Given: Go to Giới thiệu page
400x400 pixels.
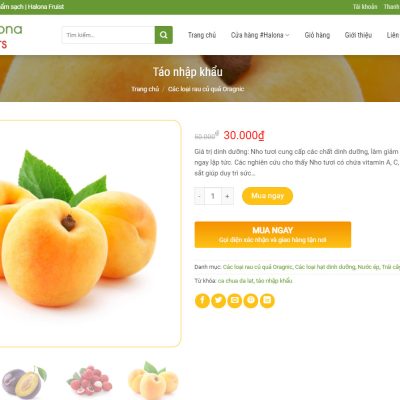Looking at the screenshot, I should [x=358, y=35].
